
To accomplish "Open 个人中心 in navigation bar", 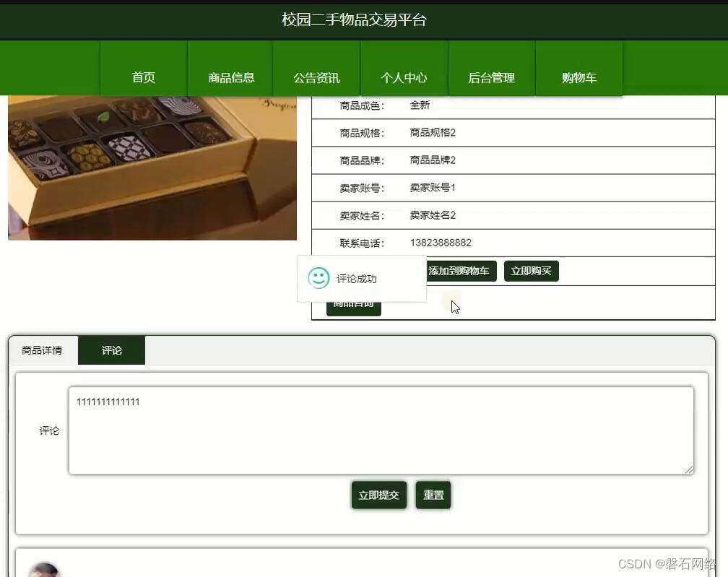I will 404,69.
